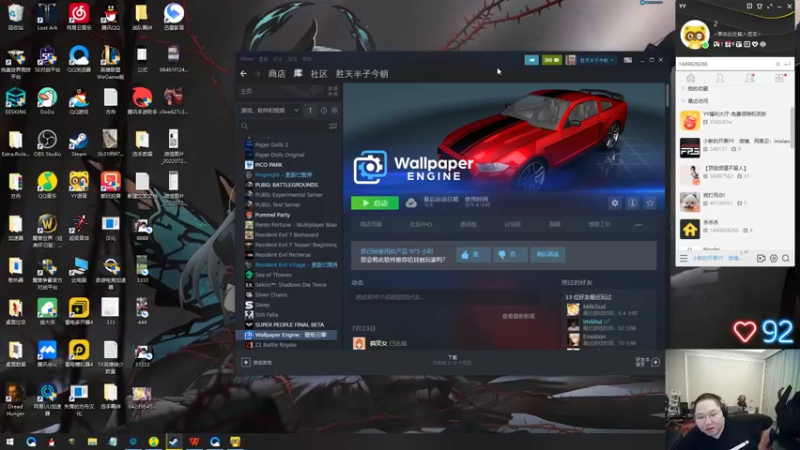This screenshot has width=800, height=450.
Task: Open YY apps grid tab icon
Action: tap(780, 78)
